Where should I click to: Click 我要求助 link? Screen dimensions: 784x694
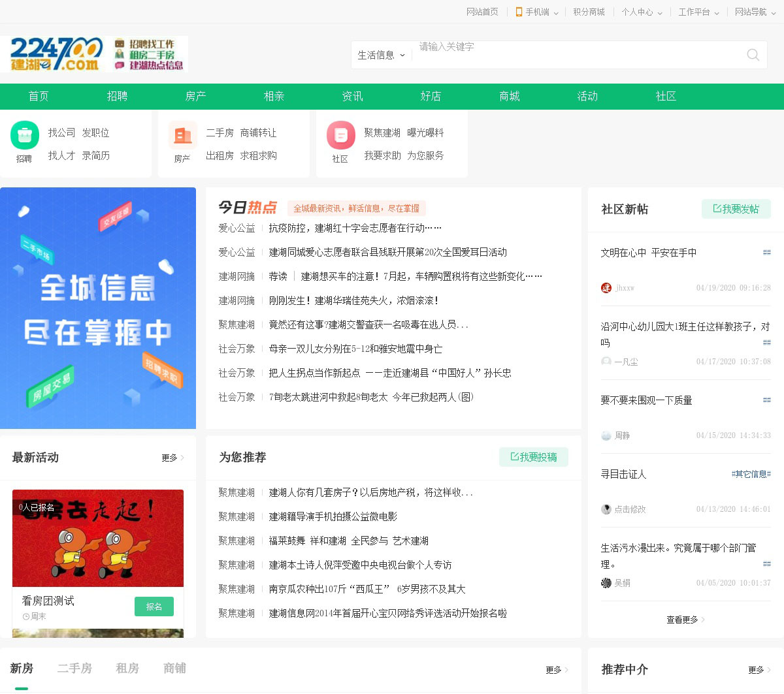[x=382, y=155]
